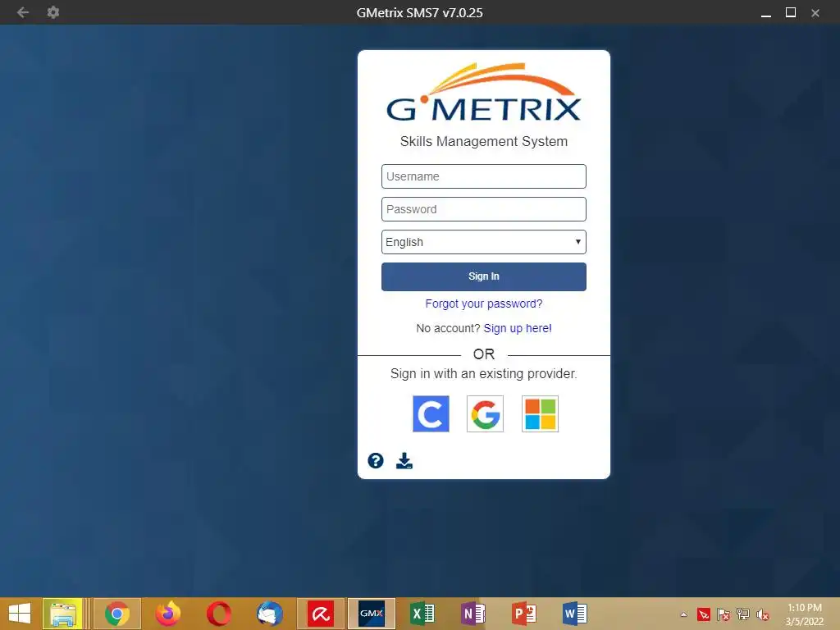Focus the Username input field
The image size is (840, 630).
[x=484, y=176]
